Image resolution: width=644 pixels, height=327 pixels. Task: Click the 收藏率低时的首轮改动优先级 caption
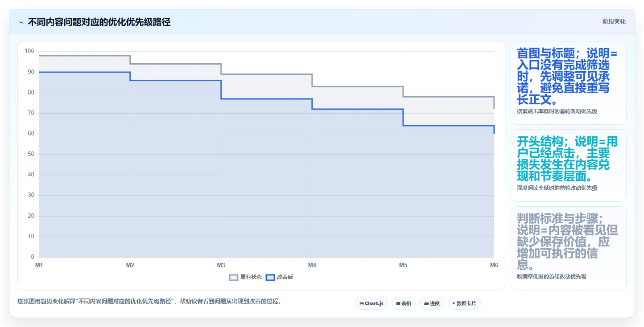point(551,277)
